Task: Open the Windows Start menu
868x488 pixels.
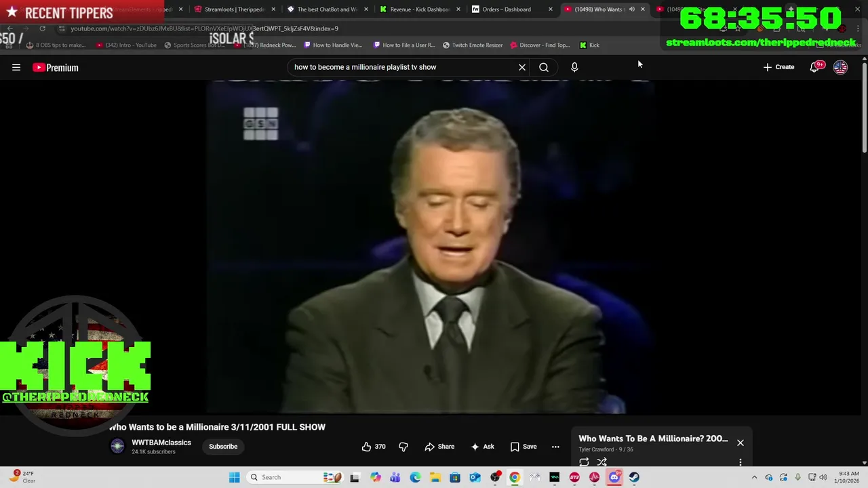Action: (x=234, y=477)
